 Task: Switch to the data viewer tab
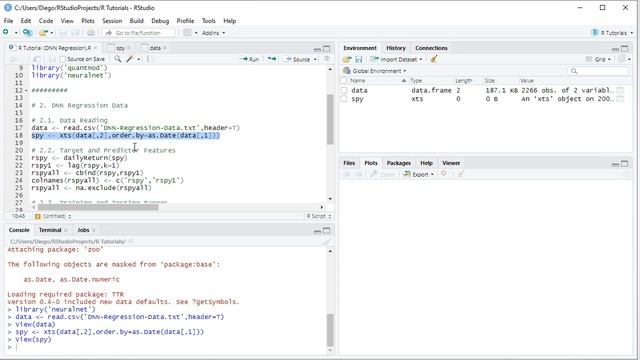[155, 48]
